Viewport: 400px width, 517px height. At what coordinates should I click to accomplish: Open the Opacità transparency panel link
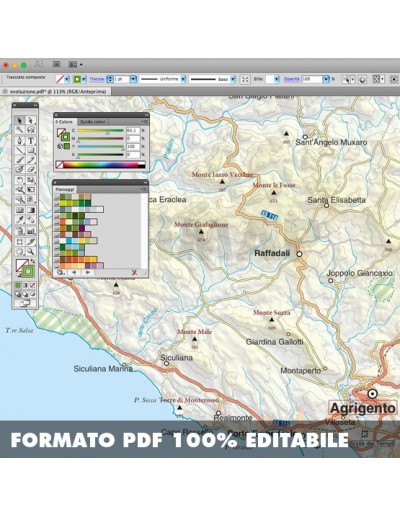[x=292, y=79]
